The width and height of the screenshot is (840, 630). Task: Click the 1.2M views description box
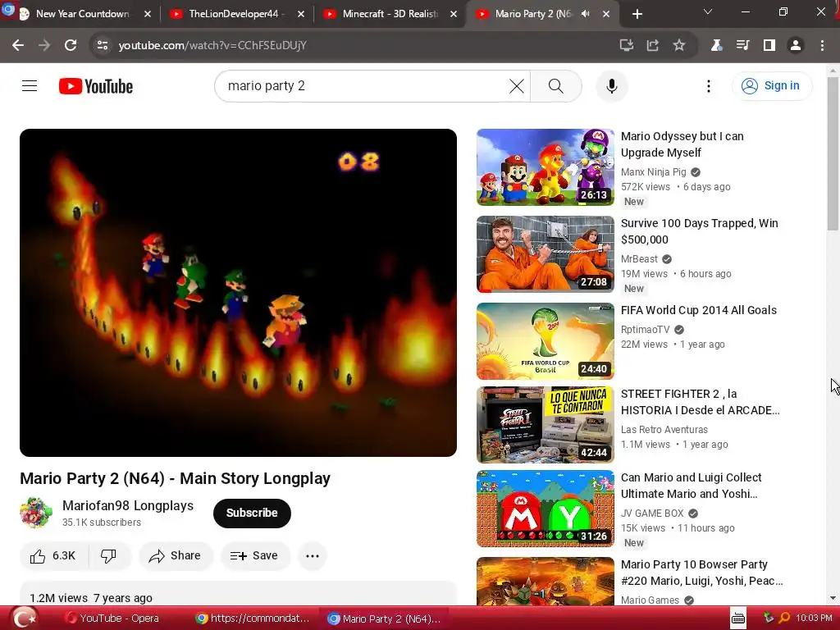239,594
